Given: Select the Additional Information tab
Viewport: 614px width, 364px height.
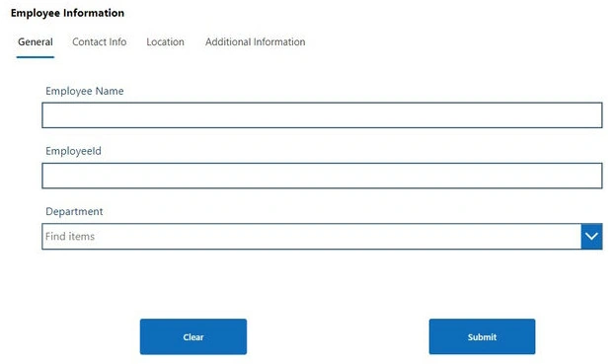Looking at the screenshot, I should coord(256,41).
